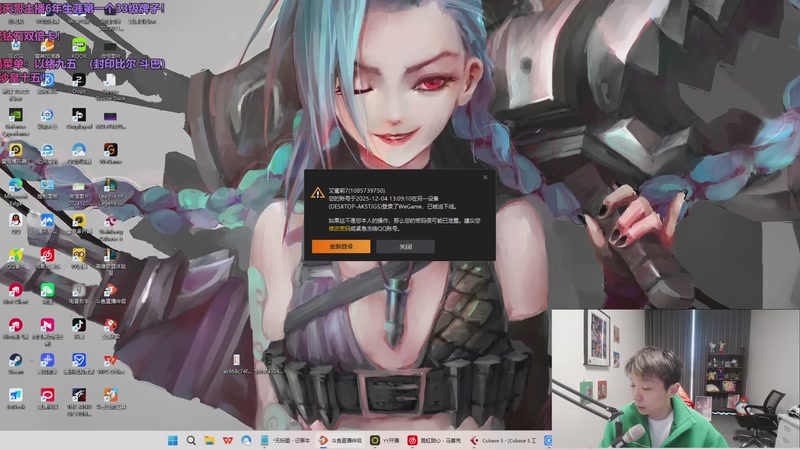Open the yellow change password link
Screen dimensions: 800x450
click(339, 229)
